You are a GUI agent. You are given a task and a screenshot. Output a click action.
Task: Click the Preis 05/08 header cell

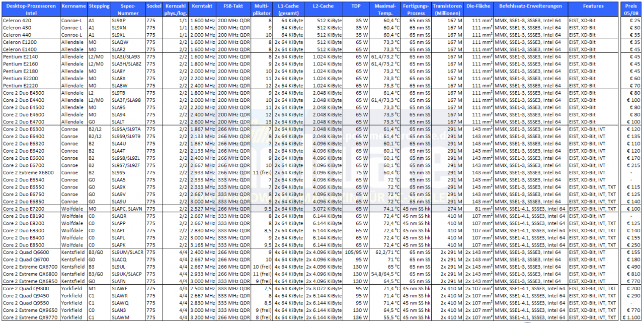(x=631, y=9)
